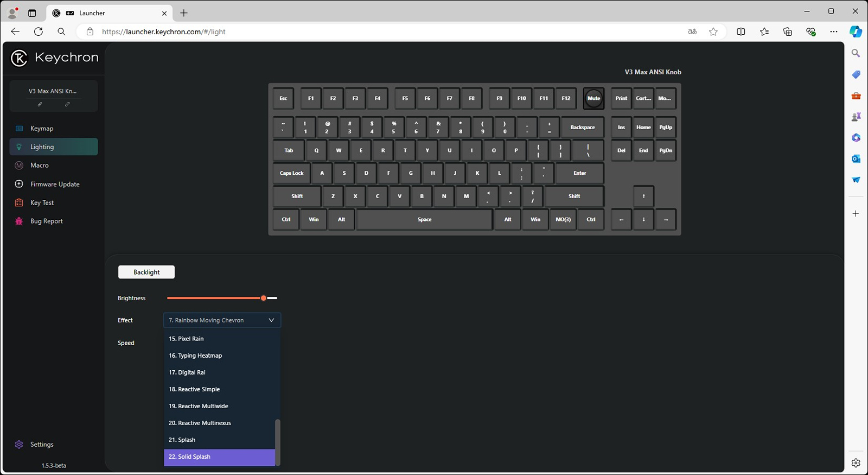Click the browser search icon
This screenshot has height=475, width=868.
61,31
